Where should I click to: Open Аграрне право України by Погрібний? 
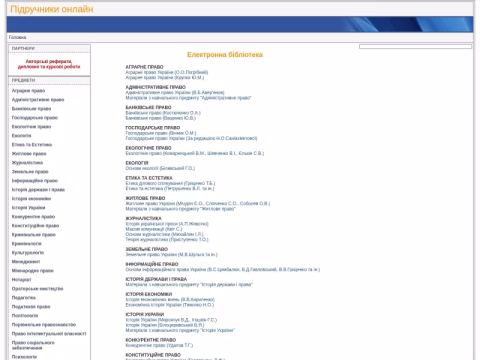[167, 72]
